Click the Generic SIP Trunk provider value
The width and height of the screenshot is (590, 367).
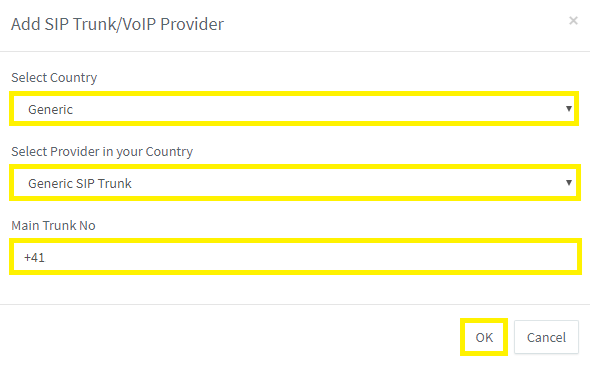[80, 183]
